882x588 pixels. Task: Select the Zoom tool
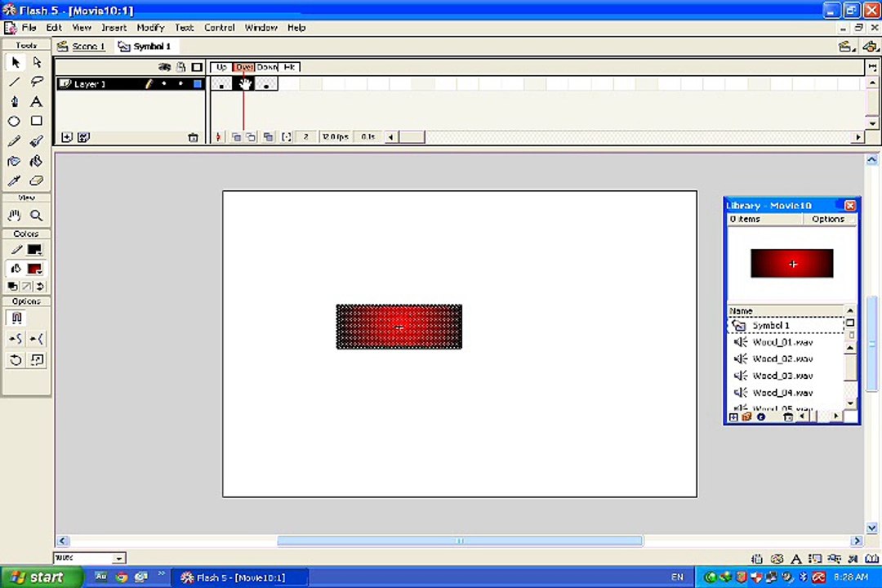click(37, 216)
